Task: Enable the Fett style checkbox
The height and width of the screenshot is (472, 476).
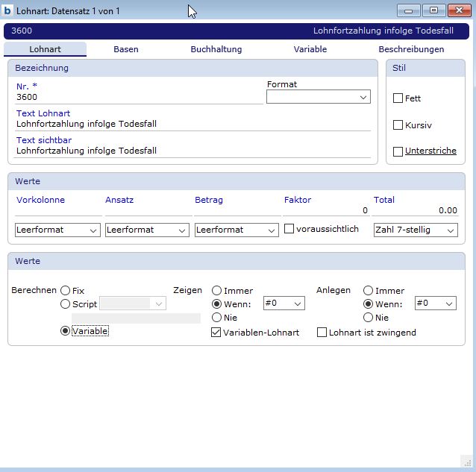Action: (398, 98)
